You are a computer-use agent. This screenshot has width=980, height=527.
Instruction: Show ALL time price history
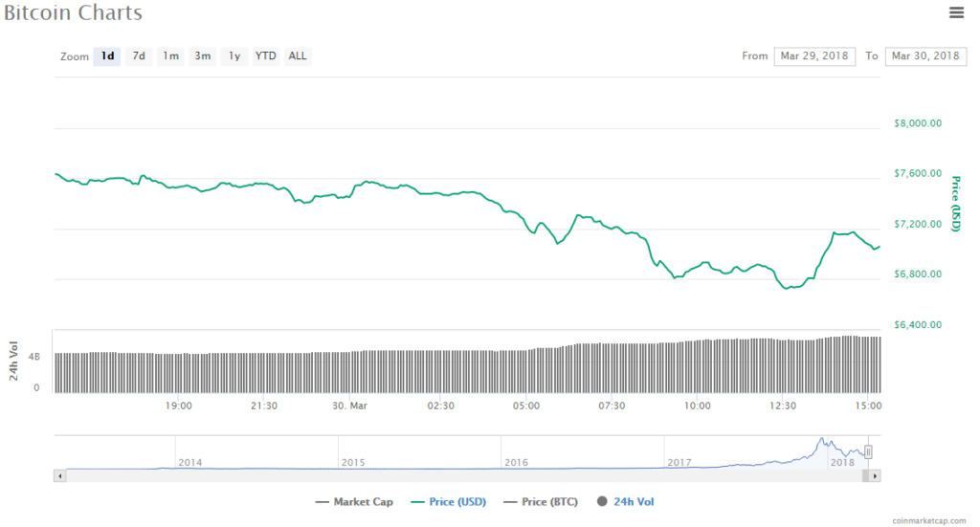pyautogui.click(x=298, y=56)
